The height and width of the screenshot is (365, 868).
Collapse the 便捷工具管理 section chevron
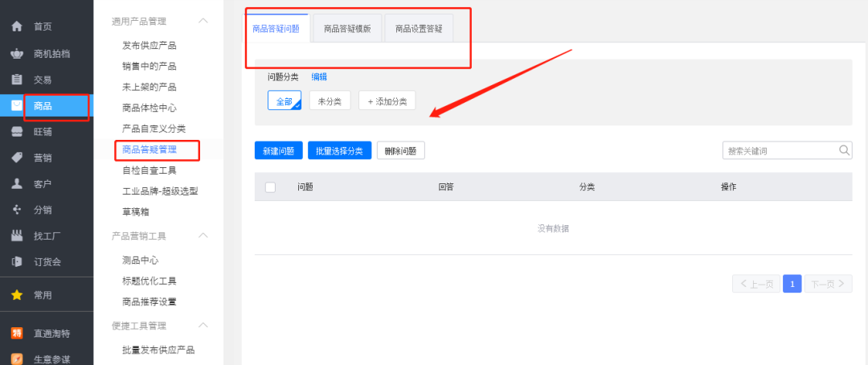pyautogui.click(x=203, y=325)
